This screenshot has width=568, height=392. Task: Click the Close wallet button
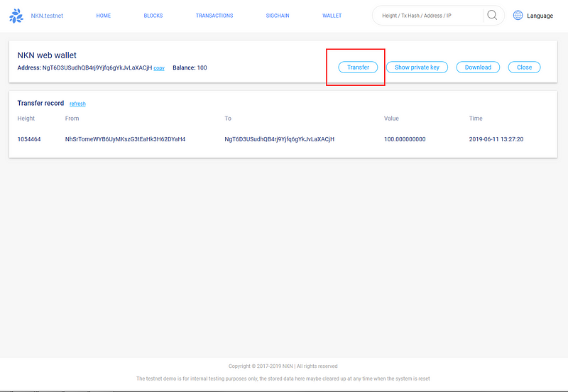[x=524, y=67]
